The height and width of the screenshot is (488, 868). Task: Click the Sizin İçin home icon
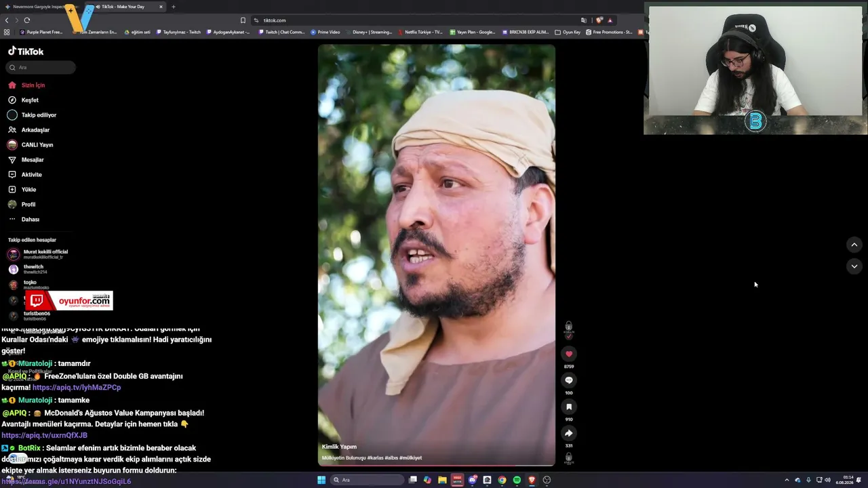[12, 85]
